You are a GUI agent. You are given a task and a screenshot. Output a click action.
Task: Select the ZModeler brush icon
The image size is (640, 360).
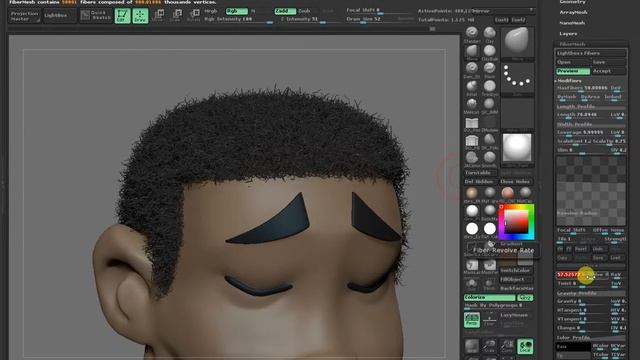489,124
